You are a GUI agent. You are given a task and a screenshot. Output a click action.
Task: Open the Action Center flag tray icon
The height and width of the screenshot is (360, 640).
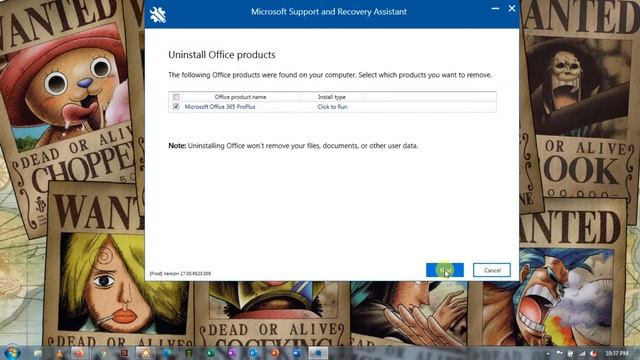pyautogui.click(x=559, y=353)
